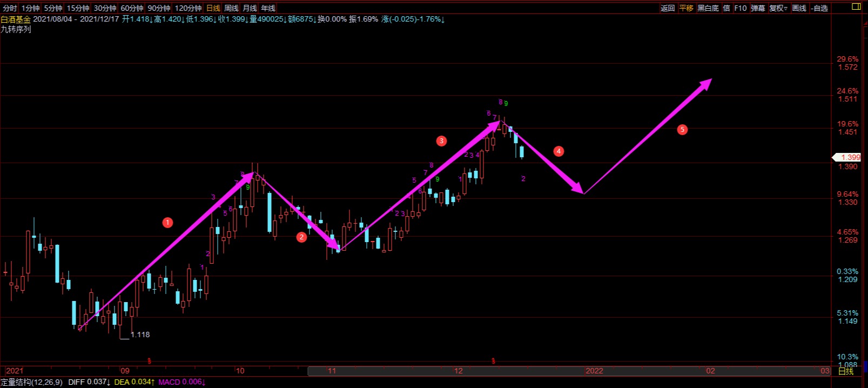868x388 pixels.
Task: Click the 返回 back button
Action: click(x=668, y=8)
